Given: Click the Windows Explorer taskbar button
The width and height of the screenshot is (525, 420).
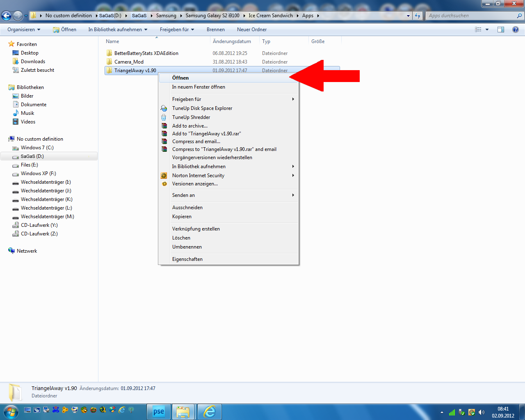Looking at the screenshot, I should (183, 412).
